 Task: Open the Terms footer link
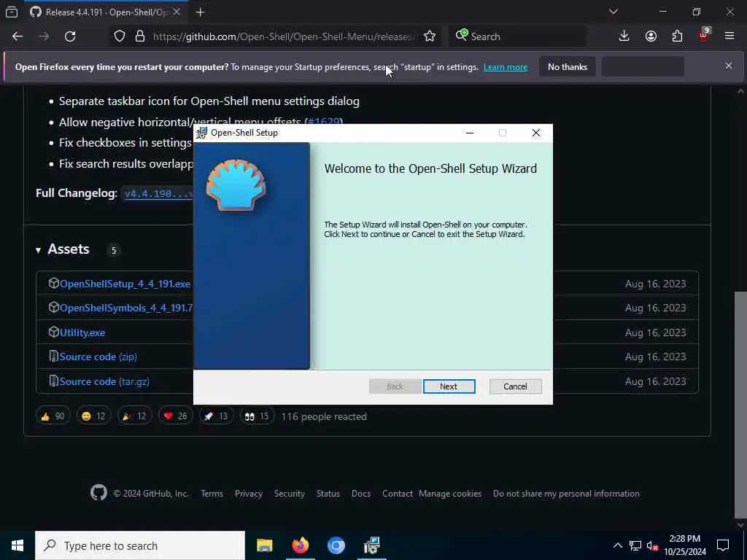tap(212, 494)
